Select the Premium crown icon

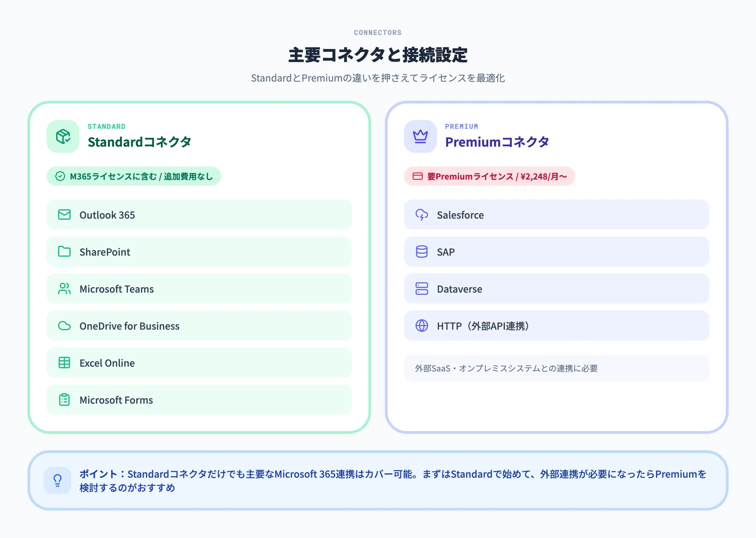[420, 136]
